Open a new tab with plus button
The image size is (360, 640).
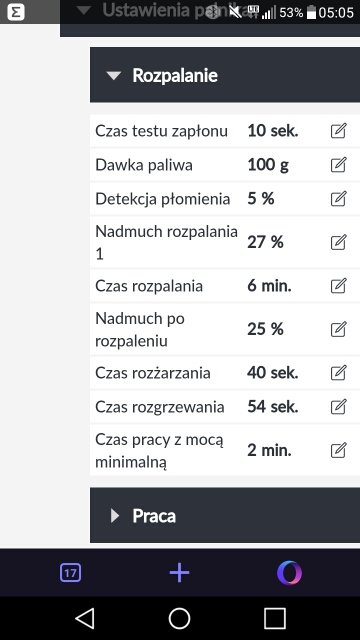pos(180,573)
